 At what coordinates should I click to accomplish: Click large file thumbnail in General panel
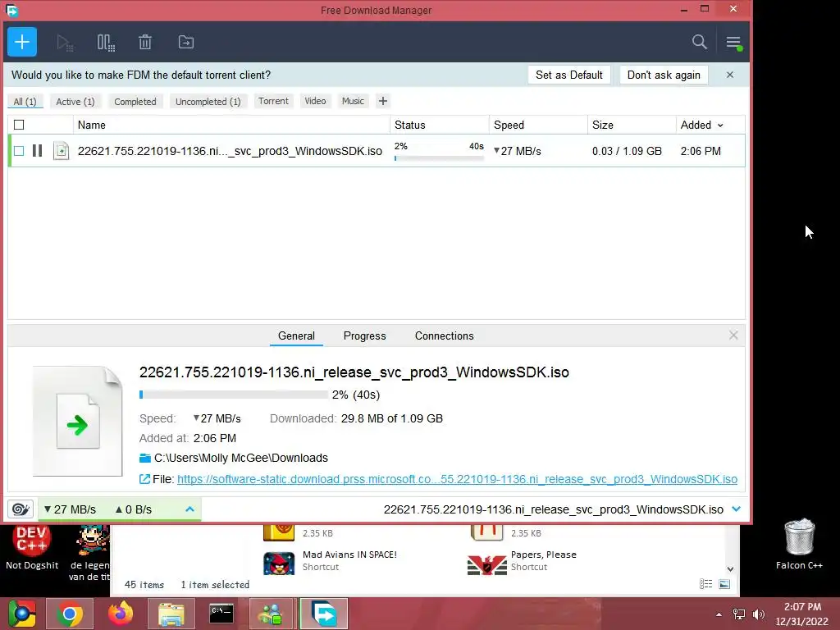(78, 421)
